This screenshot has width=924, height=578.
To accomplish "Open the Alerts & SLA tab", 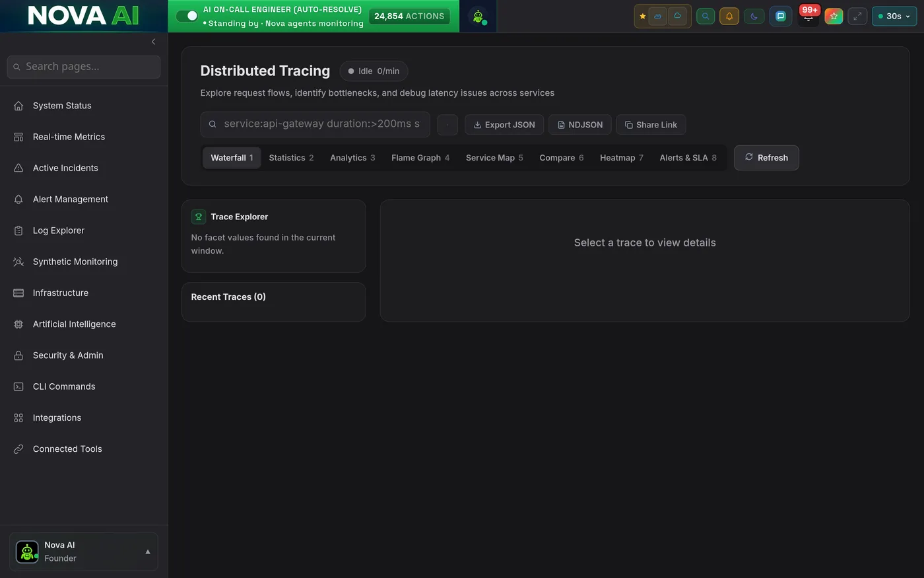I will 688,158.
